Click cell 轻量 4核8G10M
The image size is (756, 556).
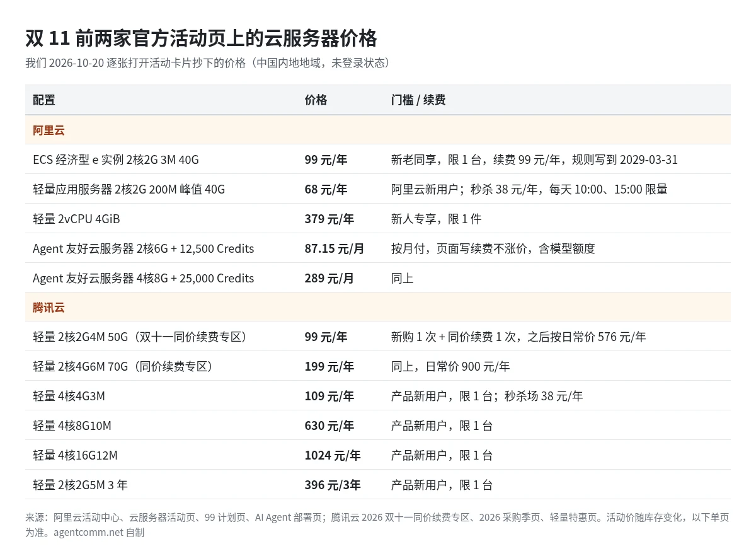pos(72,426)
